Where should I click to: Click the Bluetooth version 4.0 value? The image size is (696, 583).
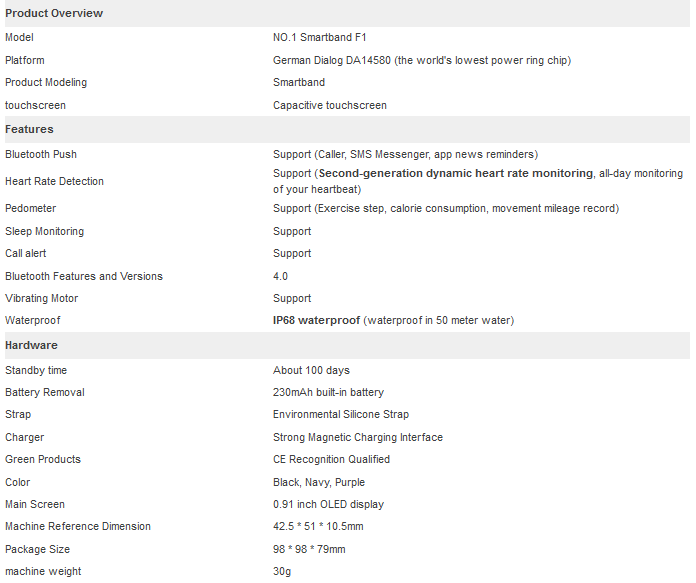click(x=281, y=276)
